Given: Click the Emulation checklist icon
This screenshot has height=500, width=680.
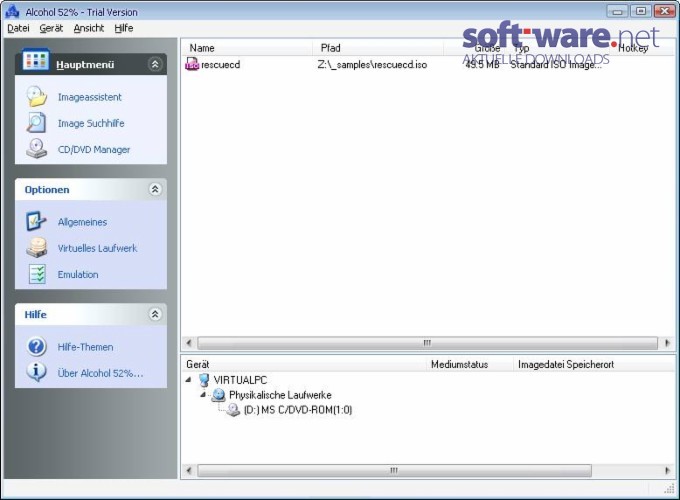Looking at the screenshot, I should point(37,274).
